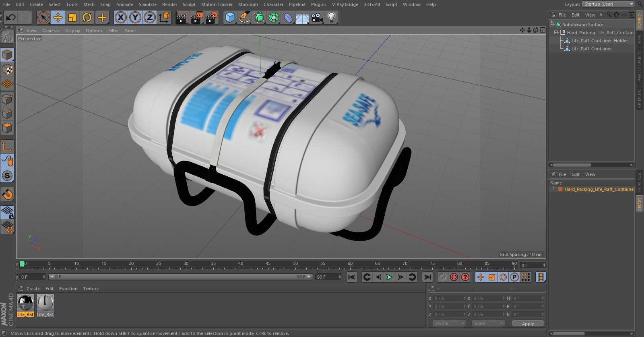Open the Deformer (bend) icon
This screenshot has width=644, height=337.
pyautogui.click(x=288, y=17)
